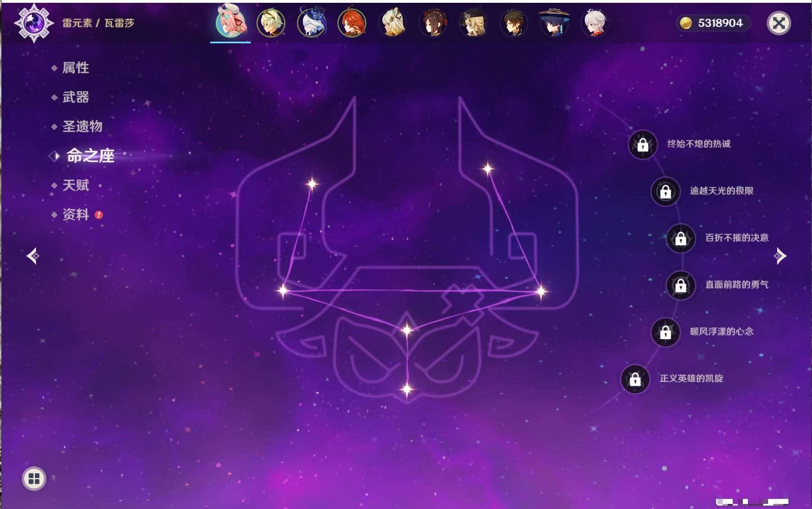Select brown-haired character with red tassel
The image size is (812, 509).
point(433,23)
